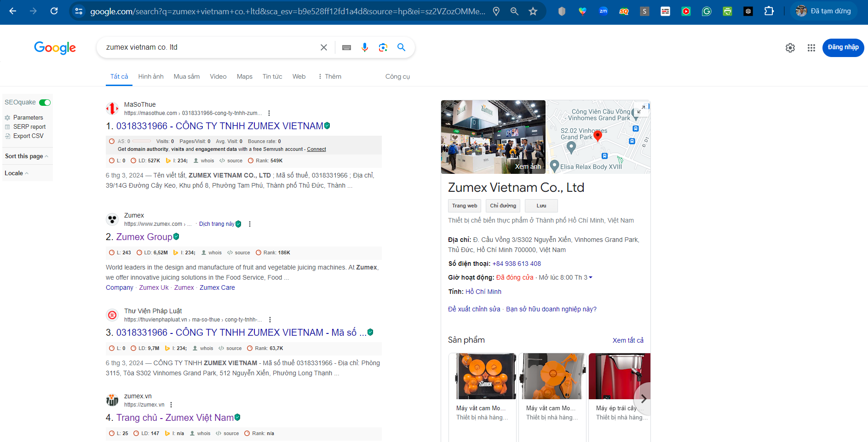Click the phone number +84 938 613 408
Screen dimensions: 868x442
pyautogui.click(x=517, y=264)
